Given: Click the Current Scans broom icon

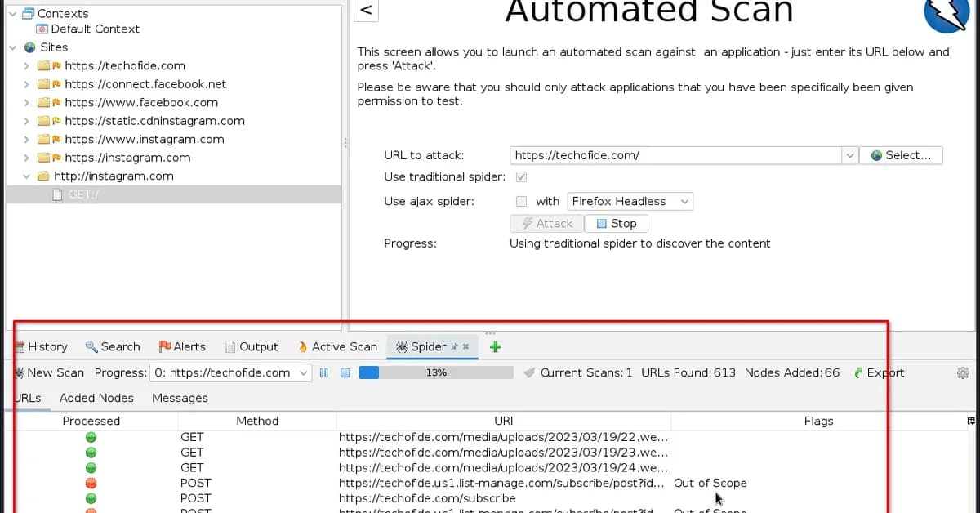Looking at the screenshot, I should click(x=529, y=372).
